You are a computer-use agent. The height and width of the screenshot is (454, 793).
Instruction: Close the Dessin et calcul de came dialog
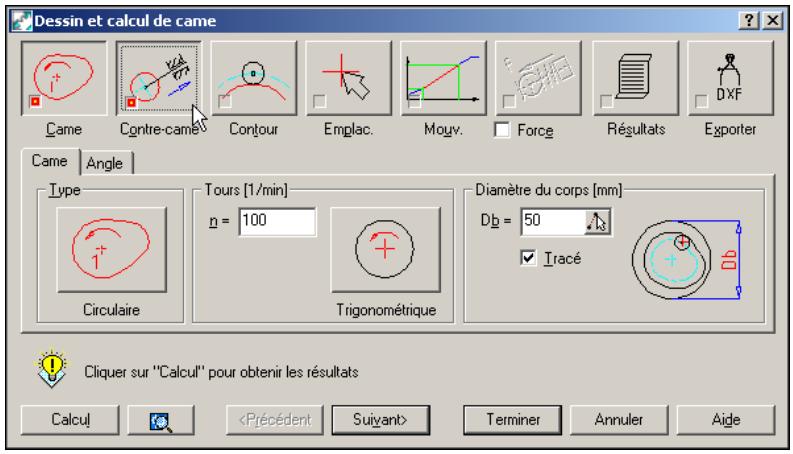(x=773, y=21)
